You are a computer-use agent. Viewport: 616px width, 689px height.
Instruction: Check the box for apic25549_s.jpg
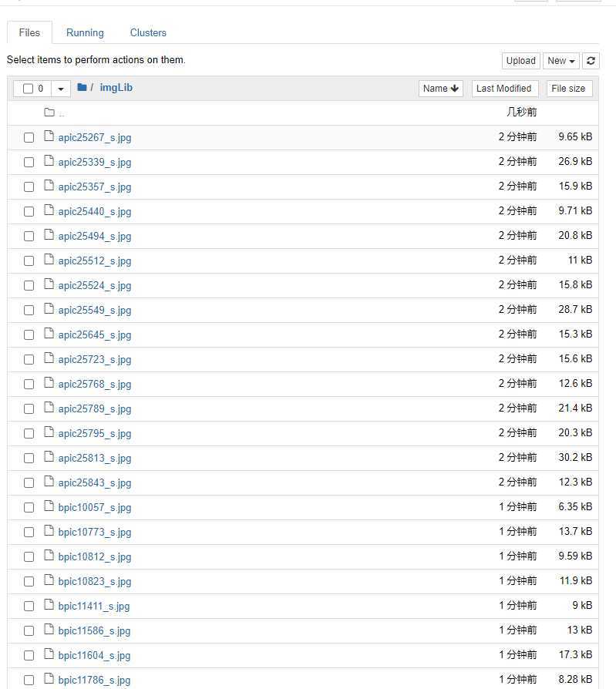[x=29, y=310]
